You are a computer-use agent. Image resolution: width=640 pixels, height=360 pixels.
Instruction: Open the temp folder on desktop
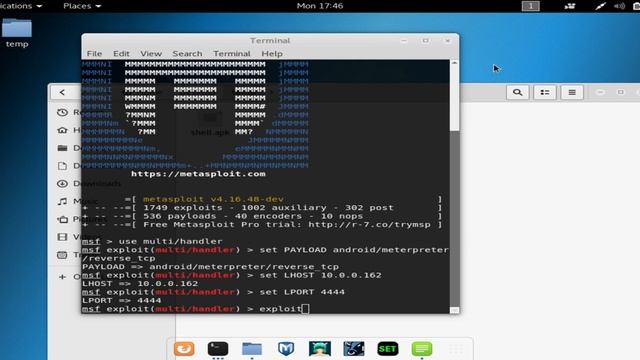tap(17, 33)
